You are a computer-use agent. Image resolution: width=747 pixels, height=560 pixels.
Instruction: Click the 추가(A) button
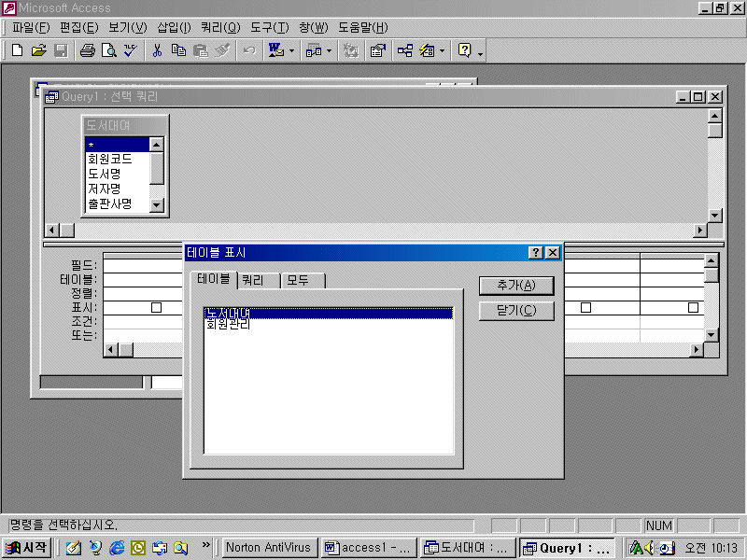point(516,286)
